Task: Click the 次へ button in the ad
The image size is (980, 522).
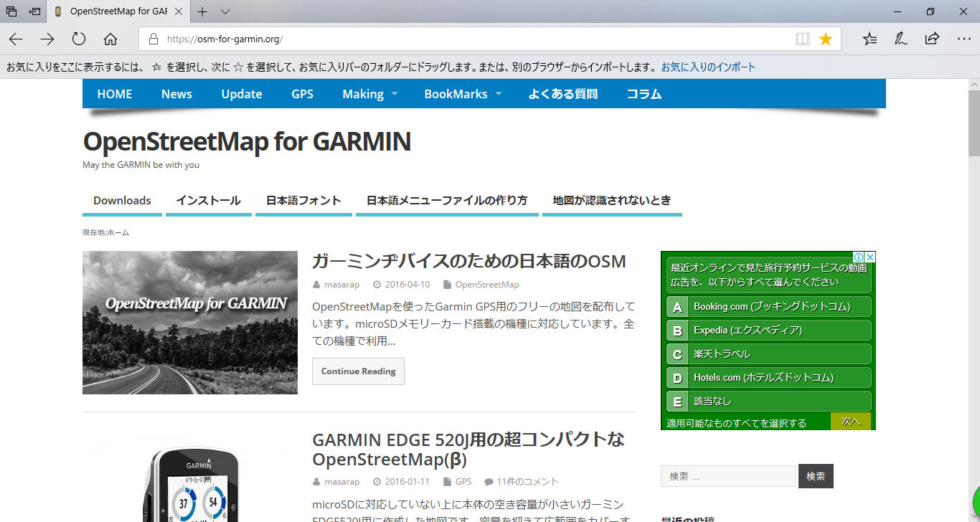Action: tap(851, 422)
